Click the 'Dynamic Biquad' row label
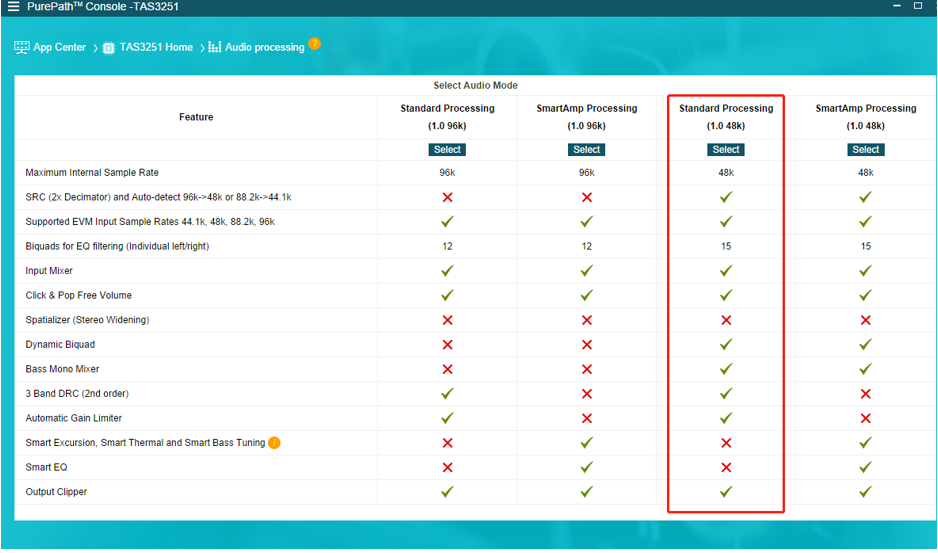 60,345
